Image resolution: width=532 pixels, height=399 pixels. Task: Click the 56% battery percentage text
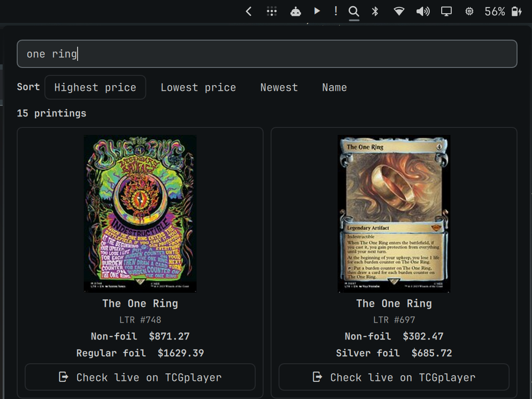[495, 11]
